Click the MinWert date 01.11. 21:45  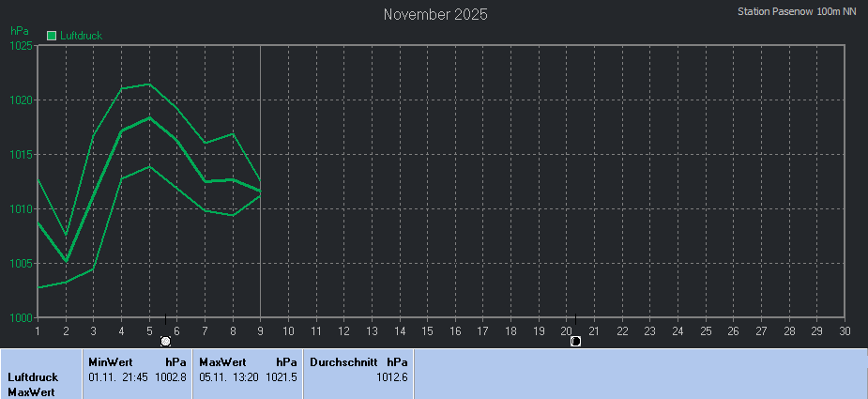pos(118,376)
